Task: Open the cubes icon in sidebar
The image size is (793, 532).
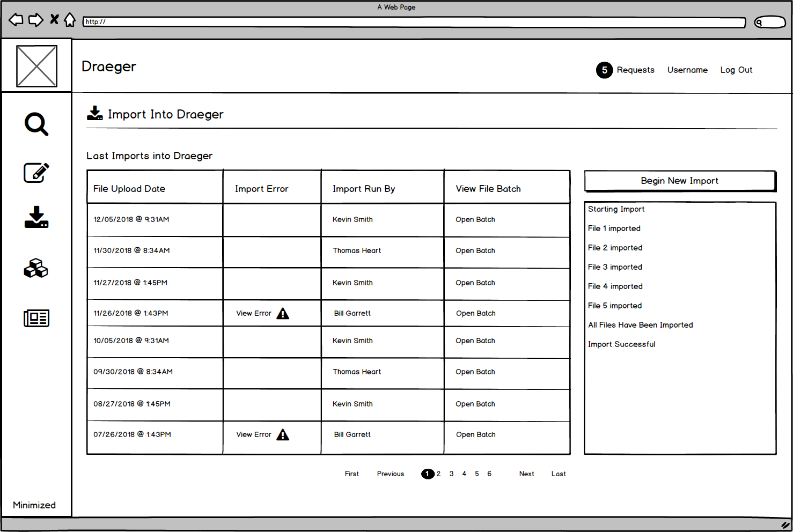Action: [x=36, y=268]
